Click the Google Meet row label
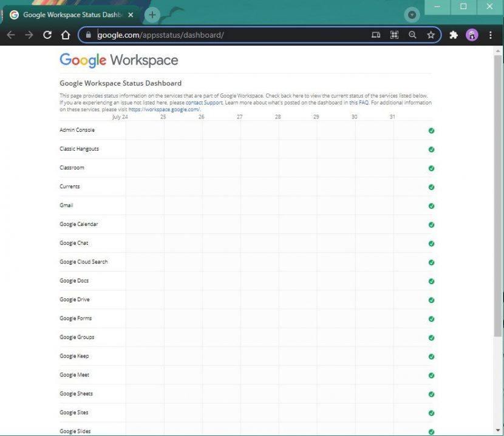The width and height of the screenshot is (504, 436). 74,375
